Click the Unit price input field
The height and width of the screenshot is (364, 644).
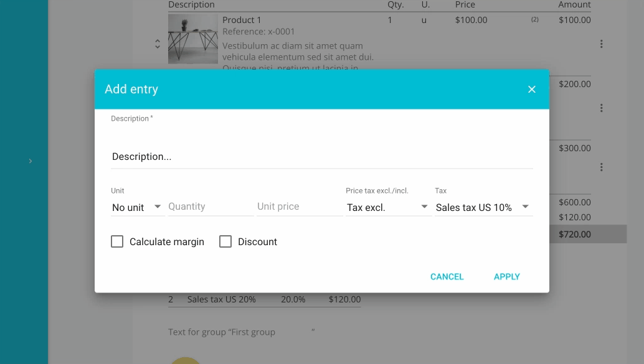300,207
